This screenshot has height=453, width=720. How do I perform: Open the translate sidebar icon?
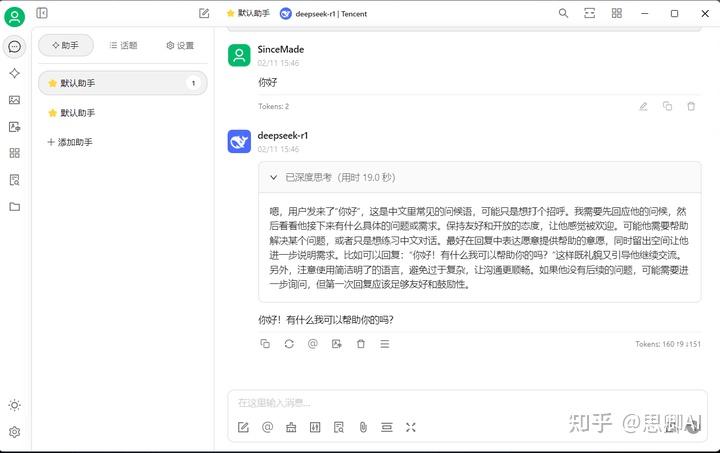click(15, 127)
